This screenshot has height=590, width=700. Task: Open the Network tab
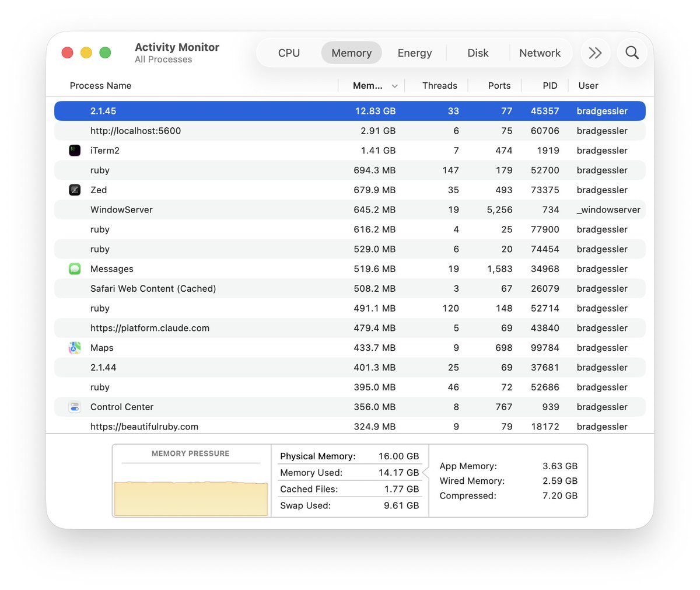pos(540,53)
